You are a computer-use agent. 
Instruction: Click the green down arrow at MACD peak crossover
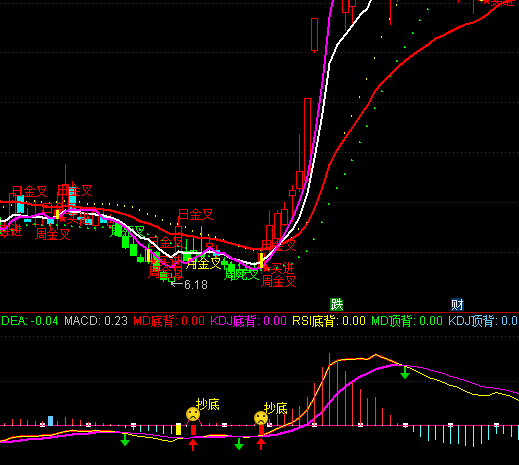pos(405,373)
